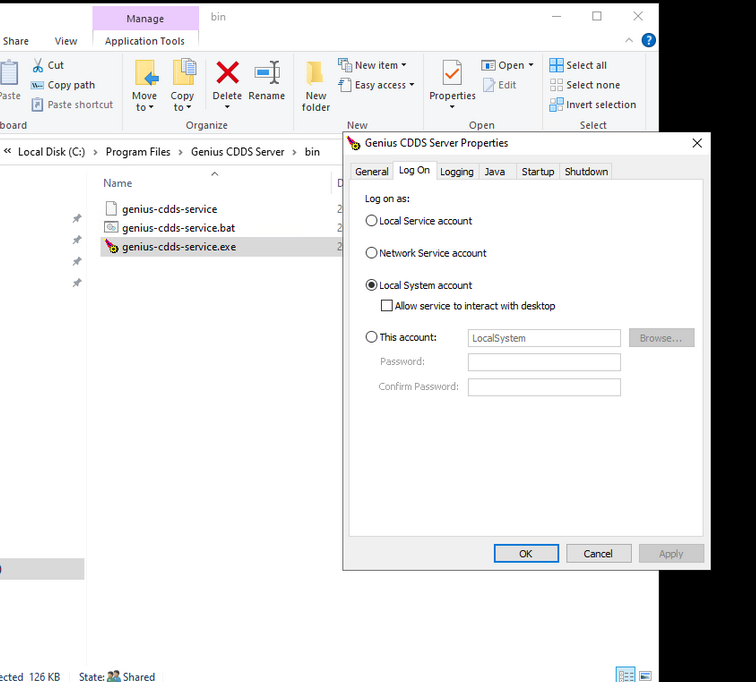Click the Properties checkmark icon
756x682 pixels.
coord(452,73)
